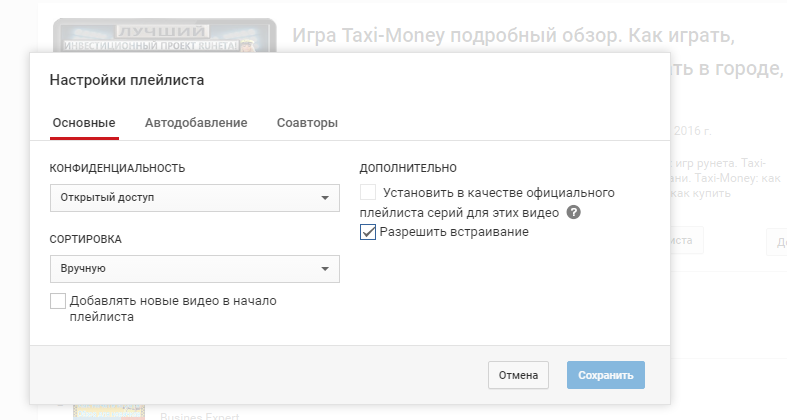Click the Разрешить встраивание label text
The height and width of the screenshot is (420, 787).
454,232
